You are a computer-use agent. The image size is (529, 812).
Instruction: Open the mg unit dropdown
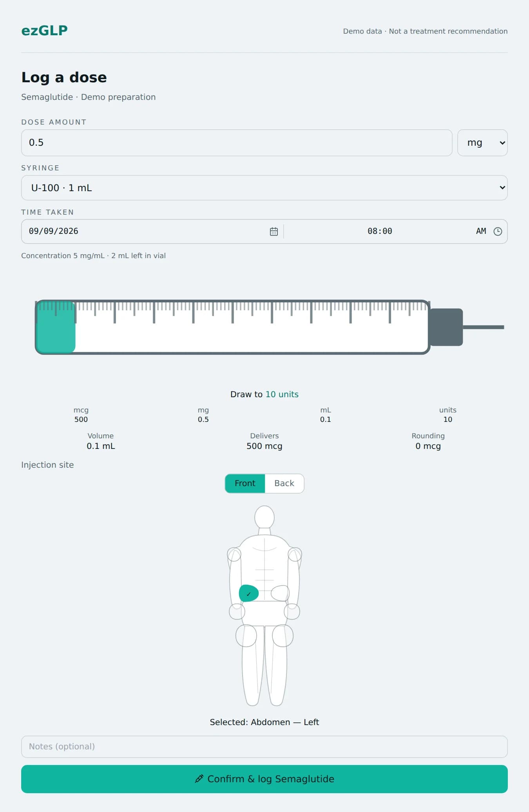pos(482,143)
